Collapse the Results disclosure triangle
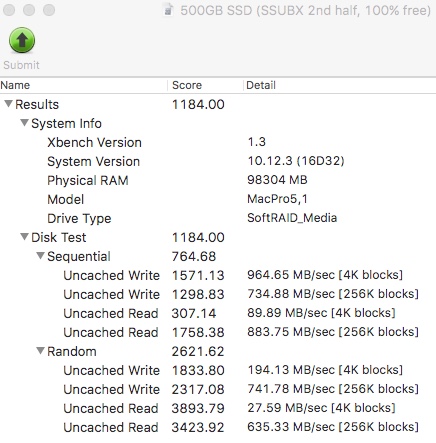The width and height of the screenshot is (436, 443). [x=9, y=104]
